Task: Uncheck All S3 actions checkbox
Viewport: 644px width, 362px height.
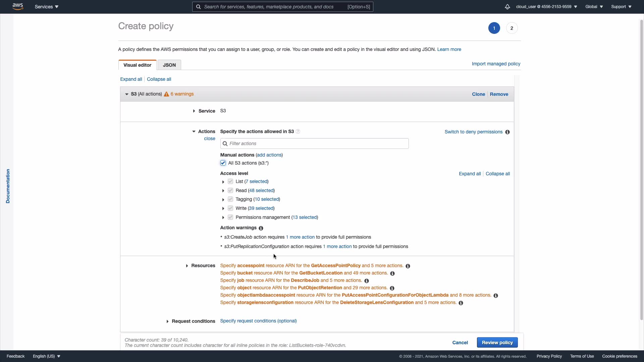Action: coord(223,163)
